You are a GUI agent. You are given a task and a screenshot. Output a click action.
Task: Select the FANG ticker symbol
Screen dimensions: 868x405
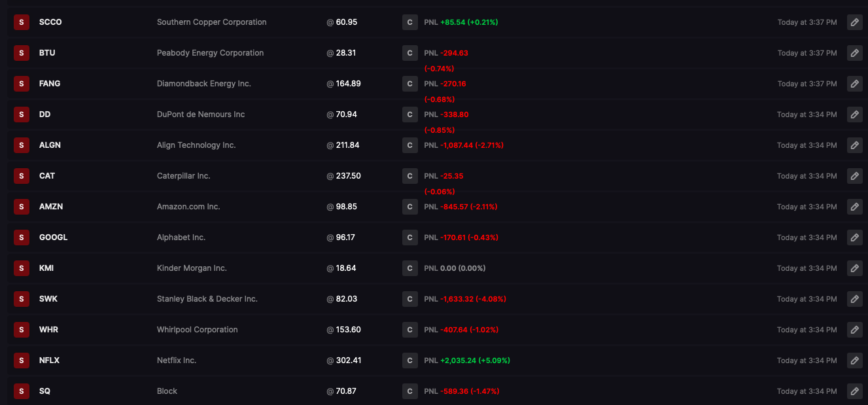[x=50, y=84]
